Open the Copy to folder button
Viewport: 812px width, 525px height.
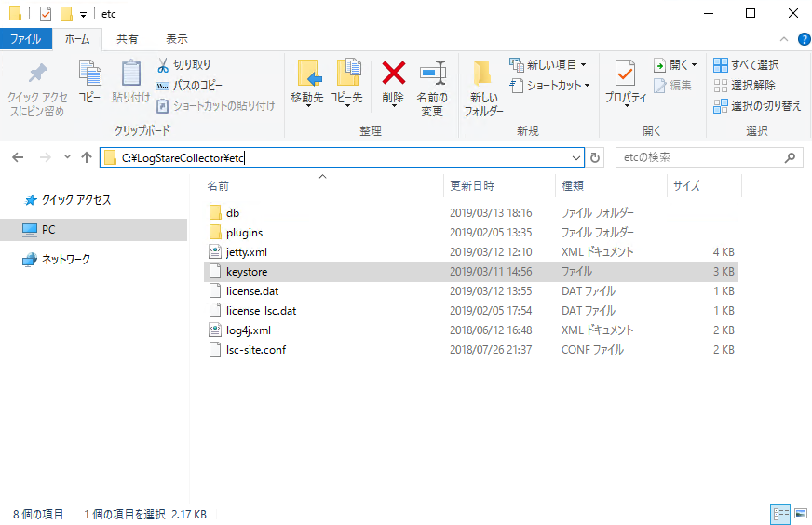point(346,83)
